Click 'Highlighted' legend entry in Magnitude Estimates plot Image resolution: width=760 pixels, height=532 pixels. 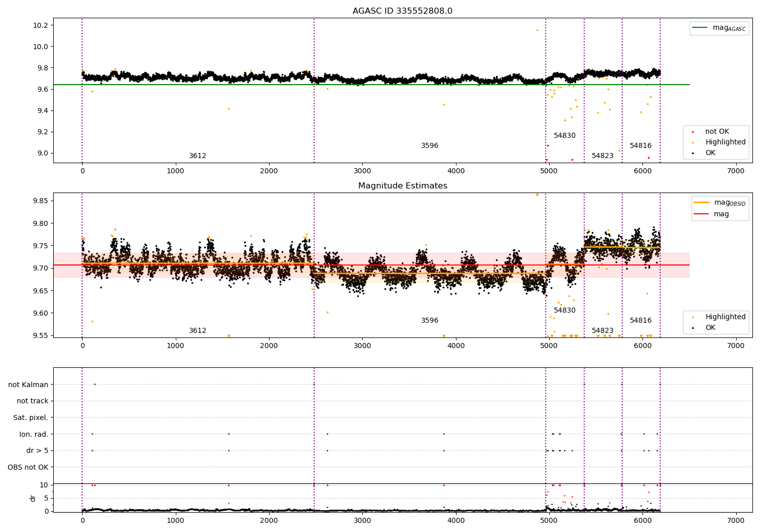(718, 317)
